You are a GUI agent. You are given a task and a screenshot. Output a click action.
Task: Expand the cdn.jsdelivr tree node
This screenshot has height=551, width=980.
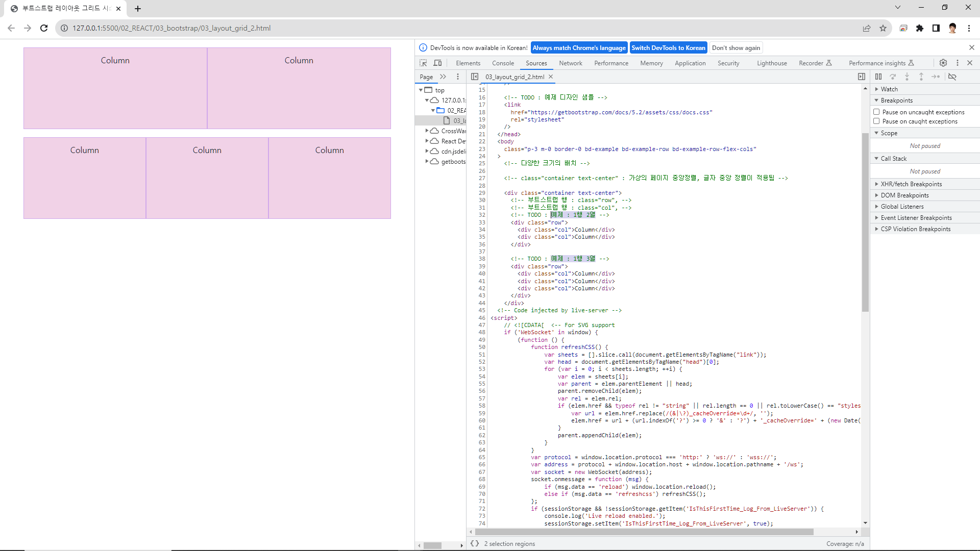pos(427,151)
